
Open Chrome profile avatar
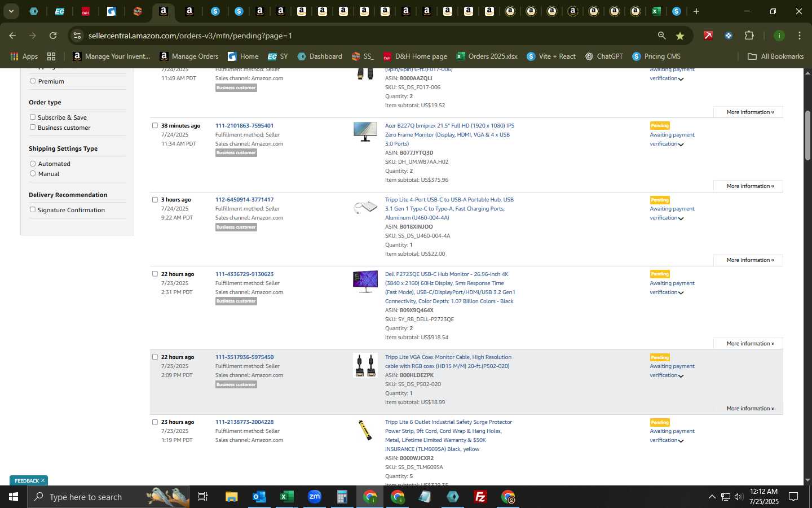pyautogui.click(x=779, y=36)
